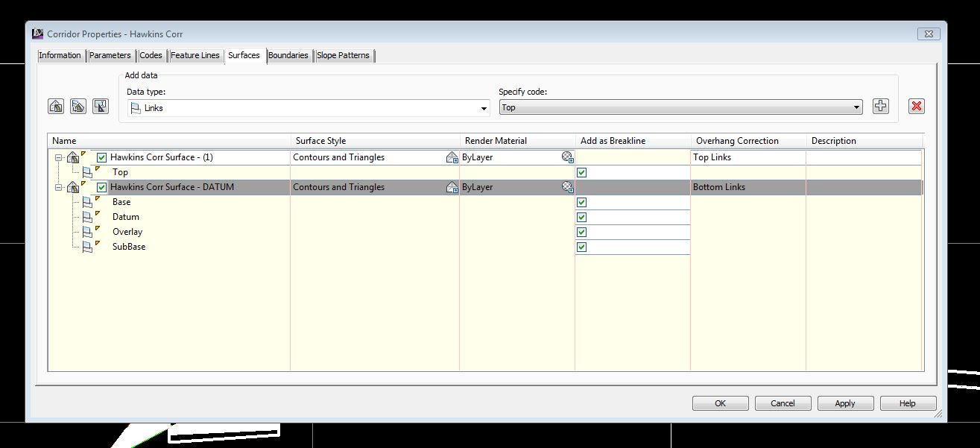The height and width of the screenshot is (448, 980).
Task: Open the Data type dropdown
Action: click(484, 107)
